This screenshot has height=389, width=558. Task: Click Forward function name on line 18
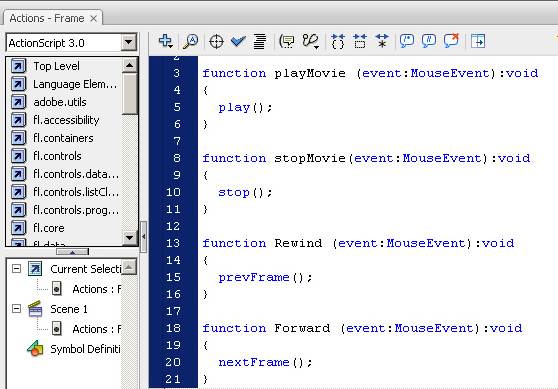coord(302,328)
